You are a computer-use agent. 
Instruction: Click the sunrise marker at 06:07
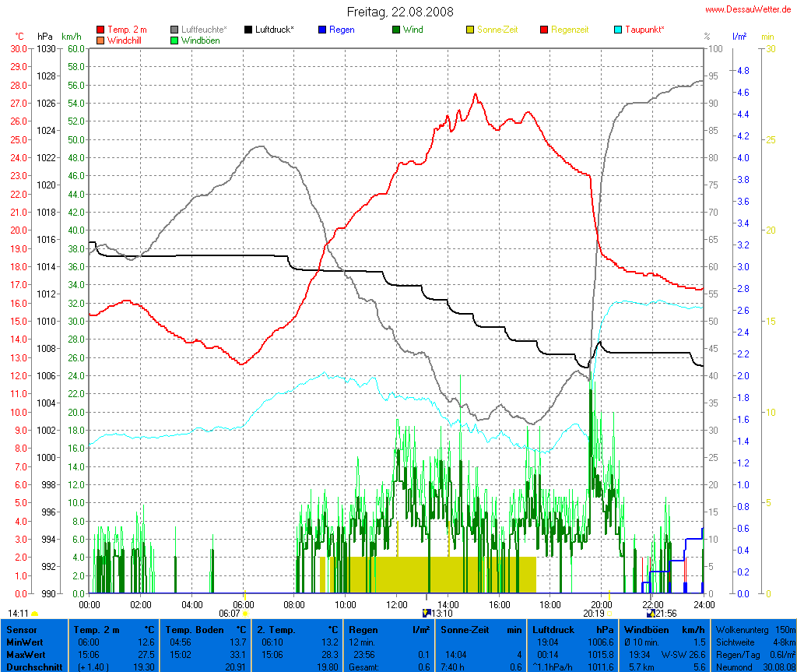(245, 614)
